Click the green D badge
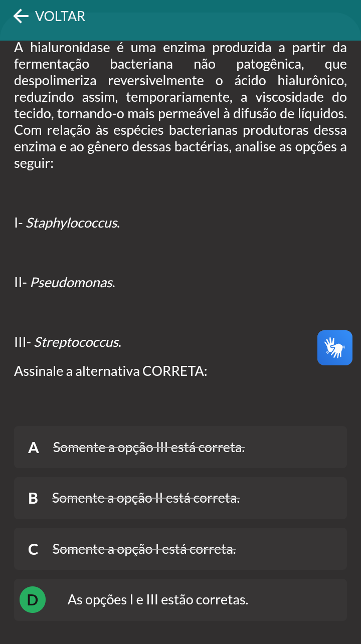361x644 pixels. (x=33, y=600)
